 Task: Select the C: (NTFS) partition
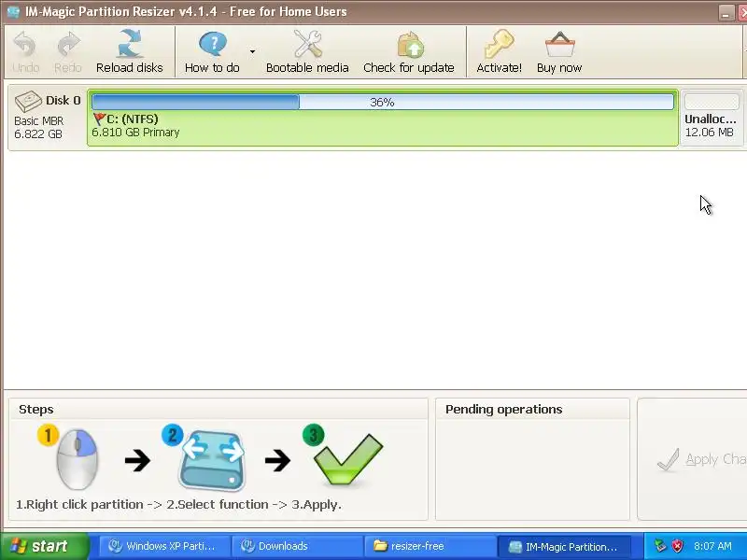pyautogui.click(x=383, y=118)
